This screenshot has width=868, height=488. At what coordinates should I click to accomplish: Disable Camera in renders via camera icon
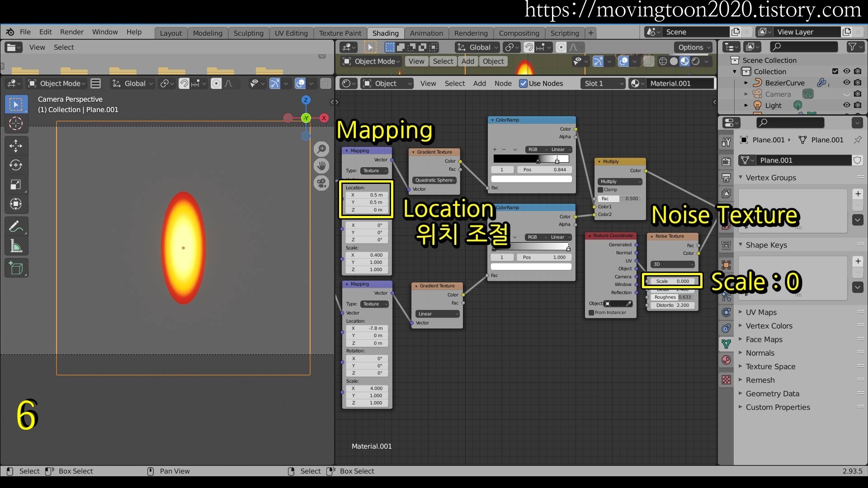(x=858, y=94)
